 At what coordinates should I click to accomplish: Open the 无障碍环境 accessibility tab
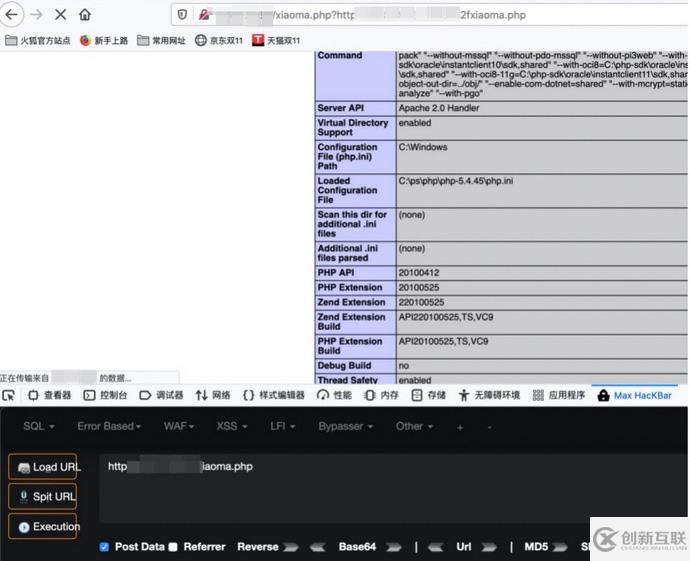tap(489, 395)
